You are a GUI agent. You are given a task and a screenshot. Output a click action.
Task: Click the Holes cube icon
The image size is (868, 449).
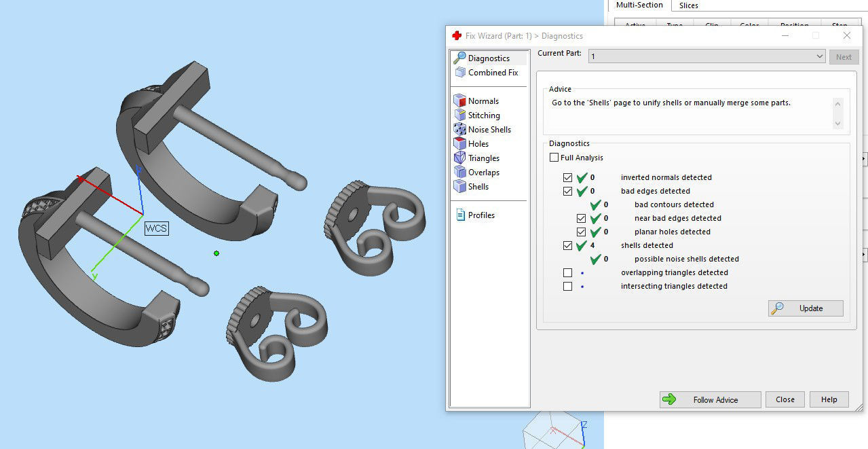pyautogui.click(x=459, y=144)
